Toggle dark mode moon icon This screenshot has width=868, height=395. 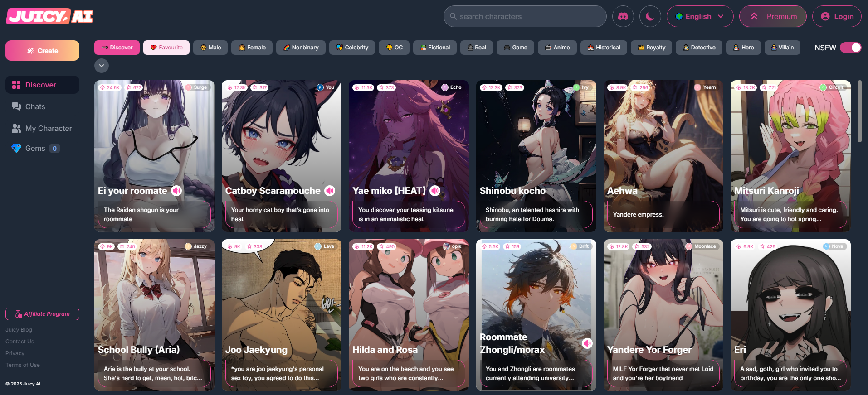650,16
